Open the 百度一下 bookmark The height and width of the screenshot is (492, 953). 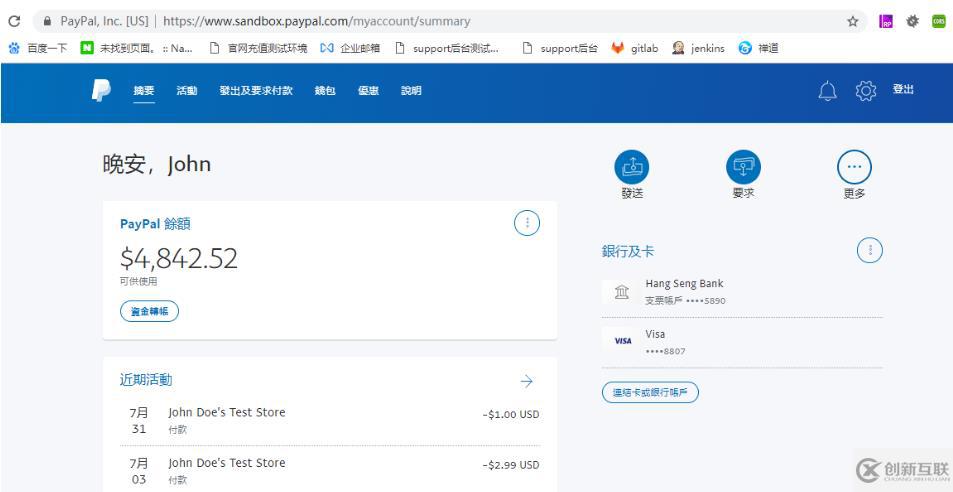coord(38,48)
